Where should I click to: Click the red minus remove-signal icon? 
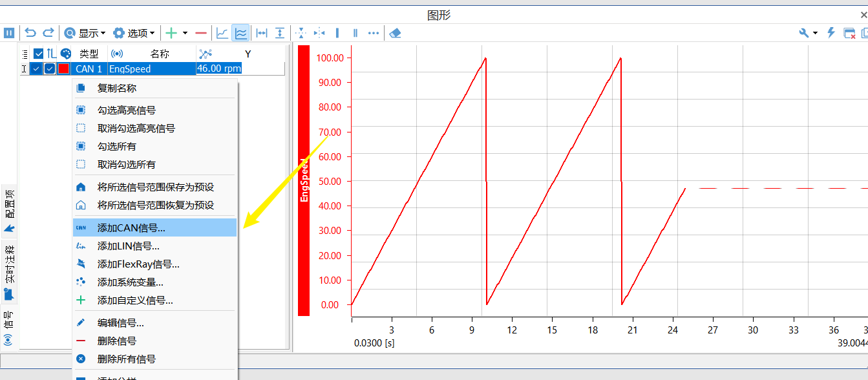[x=201, y=32]
